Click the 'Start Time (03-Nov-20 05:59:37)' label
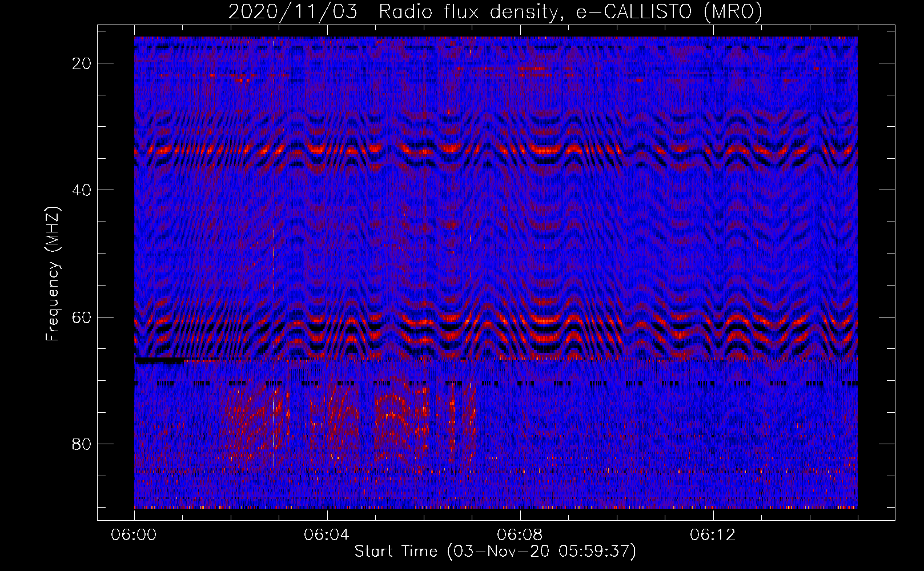This screenshot has width=924, height=571. (495, 552)
